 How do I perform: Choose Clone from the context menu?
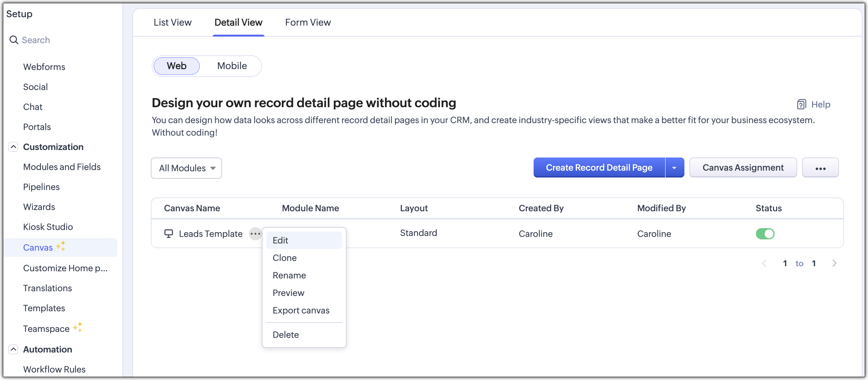coord(284,258)
